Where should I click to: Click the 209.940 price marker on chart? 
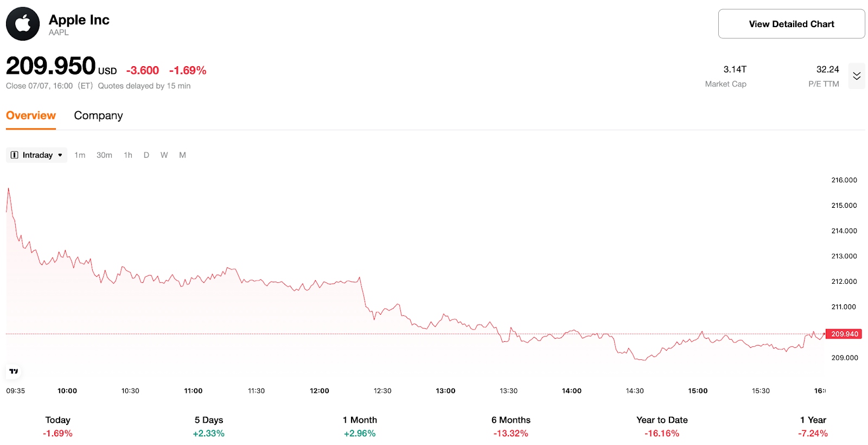point(844,334)
